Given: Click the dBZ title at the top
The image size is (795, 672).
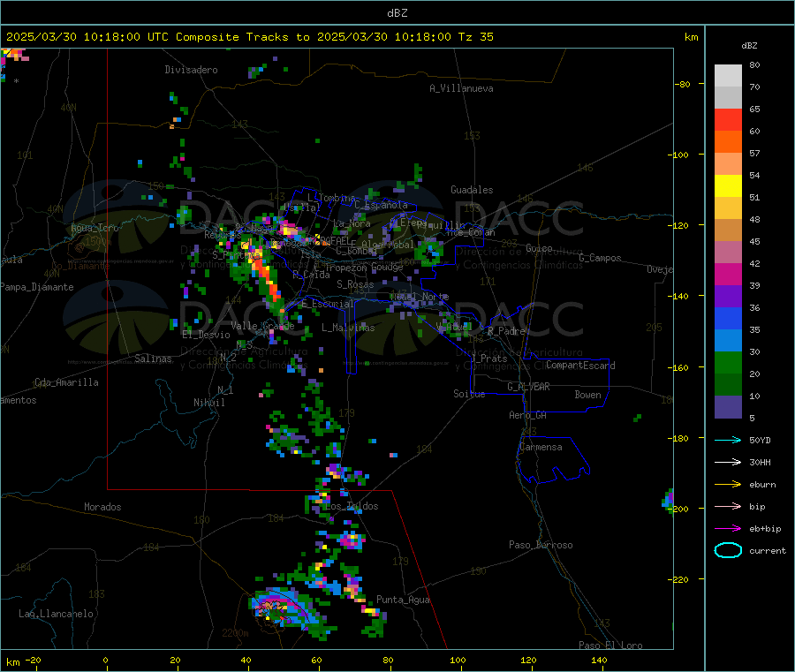Looking at the screenshot, I should click(x=397, y=13).
